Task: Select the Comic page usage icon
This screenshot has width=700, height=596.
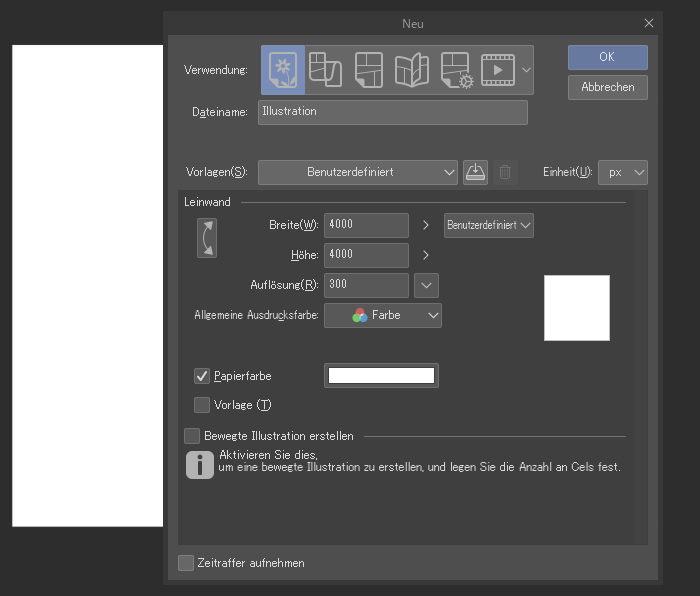Action: 369,70
